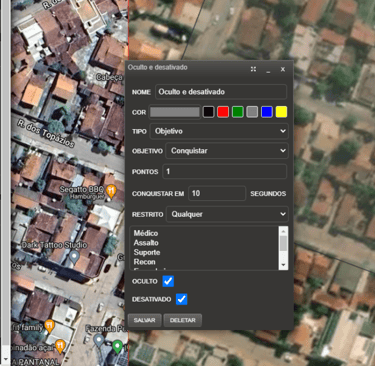Close the Oculto e desativado dialog
The width and height of the screenshot is (375, 366).
[283, 69]
